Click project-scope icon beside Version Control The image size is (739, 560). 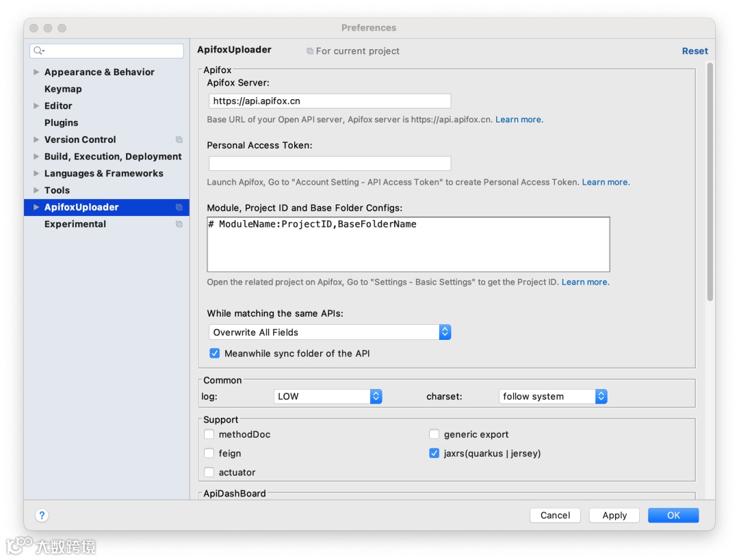point(179,139)
